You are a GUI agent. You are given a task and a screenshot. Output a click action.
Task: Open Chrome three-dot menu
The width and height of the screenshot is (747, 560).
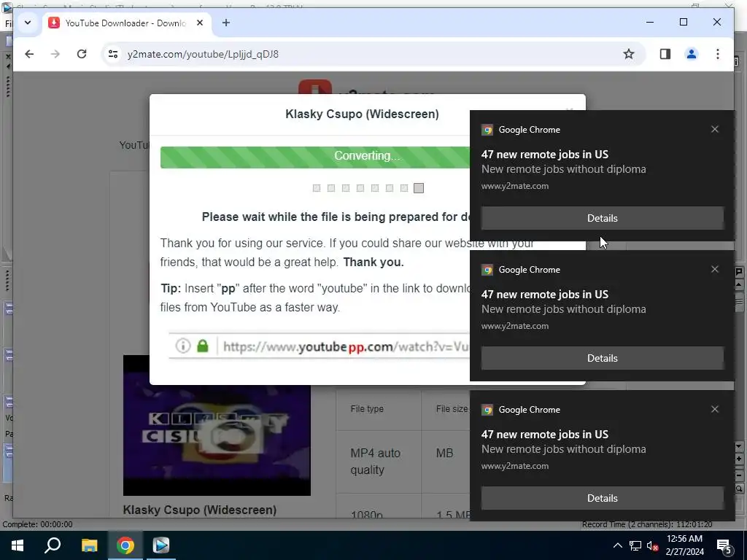click(718, 54)
